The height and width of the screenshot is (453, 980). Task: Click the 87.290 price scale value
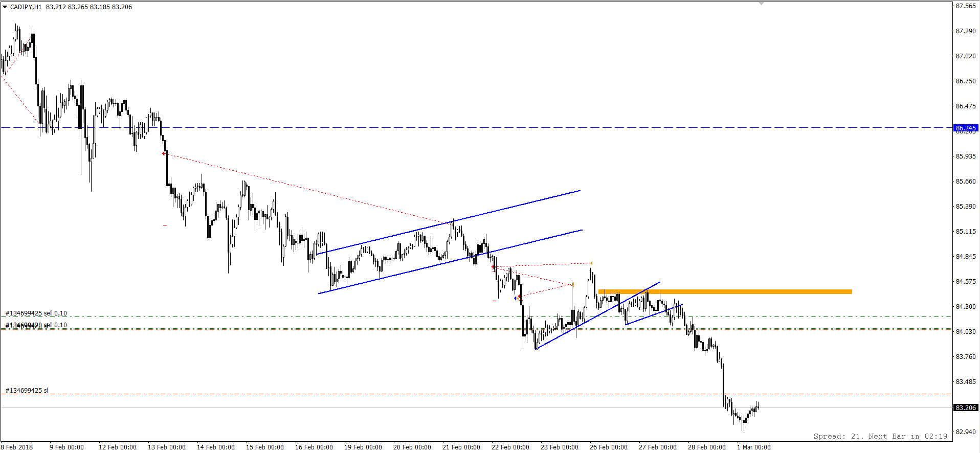tap(966, 31)
